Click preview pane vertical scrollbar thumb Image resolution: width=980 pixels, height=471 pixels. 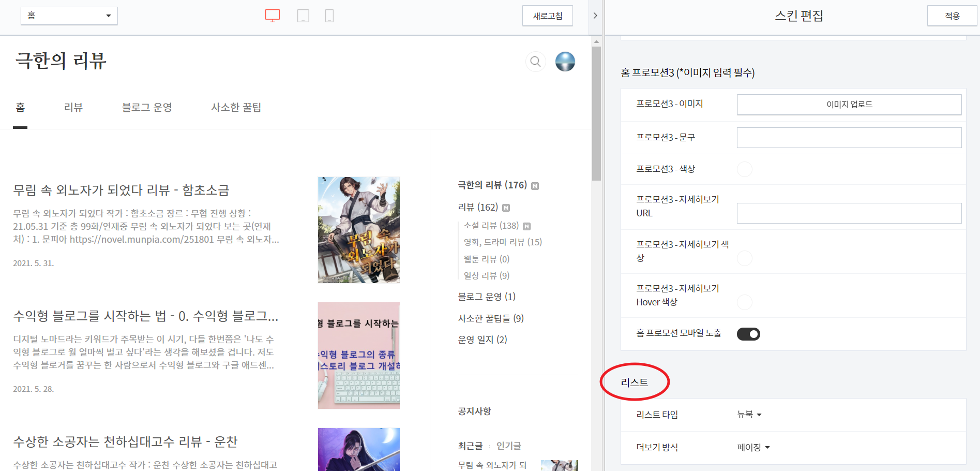point(596,114)
